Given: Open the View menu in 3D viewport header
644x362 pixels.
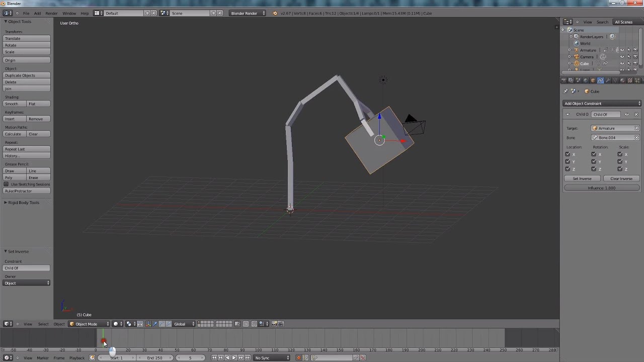Looking at the screenshot, I should click(28, 324).
